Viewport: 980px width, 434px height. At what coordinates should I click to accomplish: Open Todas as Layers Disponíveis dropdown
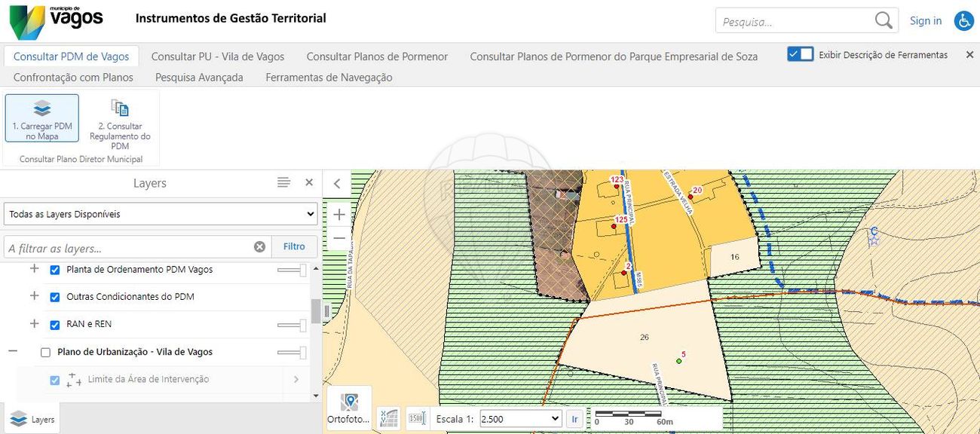(160, 214)
